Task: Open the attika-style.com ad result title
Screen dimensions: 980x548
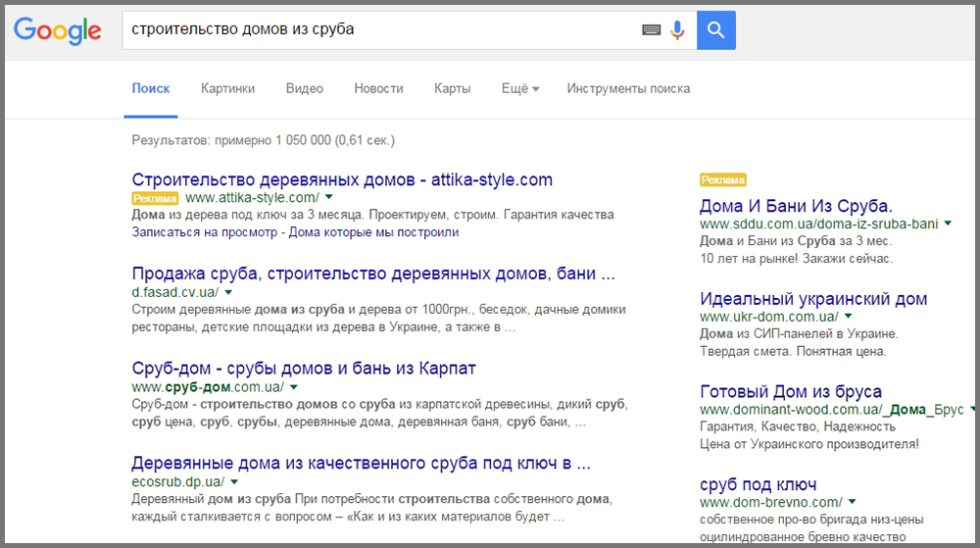Action: [341, 179]
